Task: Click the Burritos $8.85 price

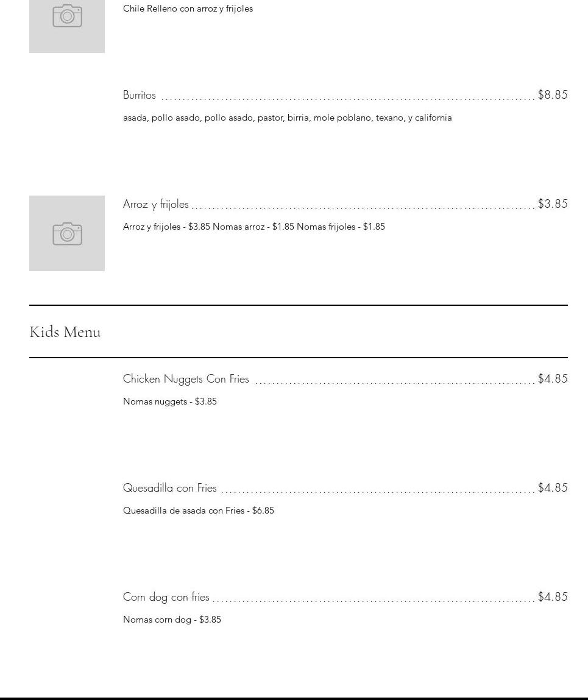Action: 552,94
